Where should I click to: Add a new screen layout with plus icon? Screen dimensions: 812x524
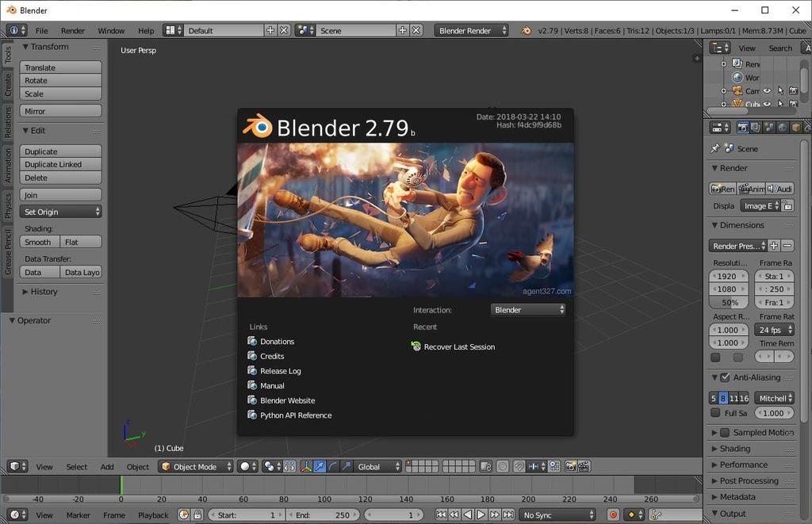pyautogui.click(x=270, y=31)
